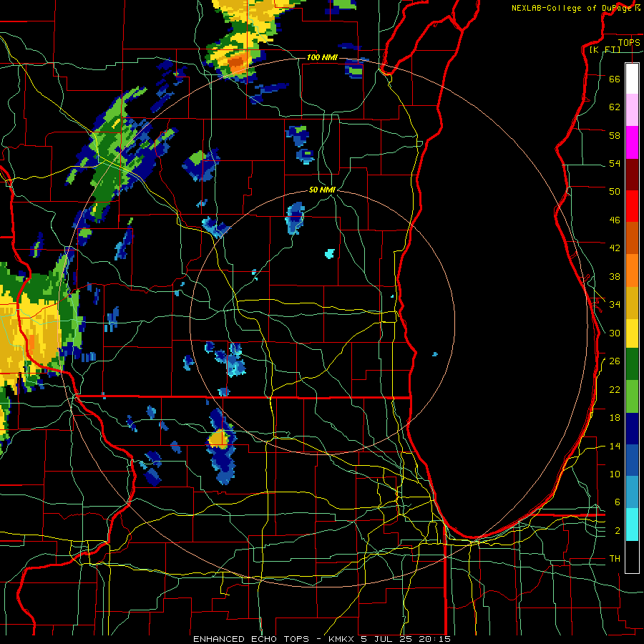Screen dimensions: 644x644
Task: Click the KMKX radar site identifier
Action: (343, 639)
